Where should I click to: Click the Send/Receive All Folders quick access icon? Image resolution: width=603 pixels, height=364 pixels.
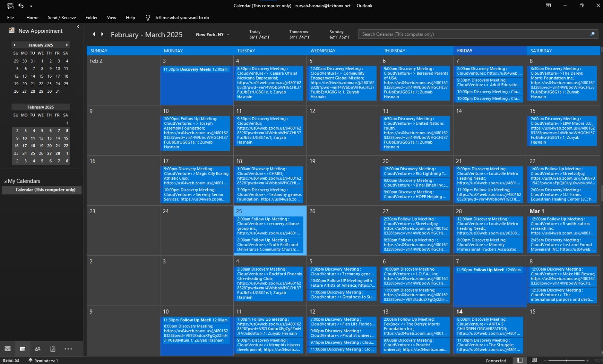[x=10, y=6]
